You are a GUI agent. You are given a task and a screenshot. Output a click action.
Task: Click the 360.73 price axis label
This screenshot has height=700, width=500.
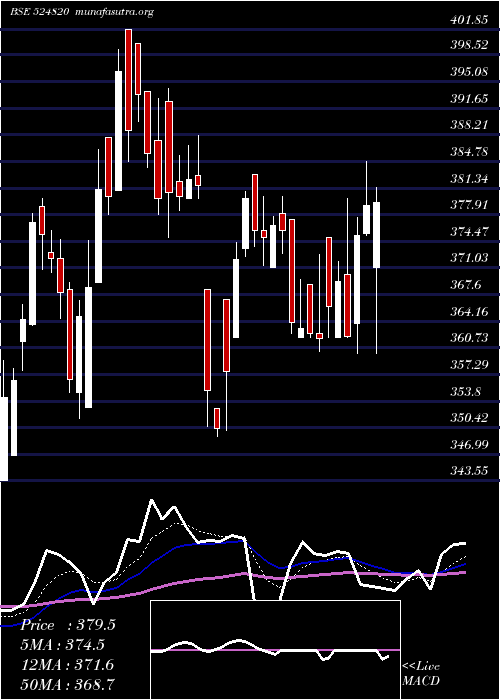468,338
